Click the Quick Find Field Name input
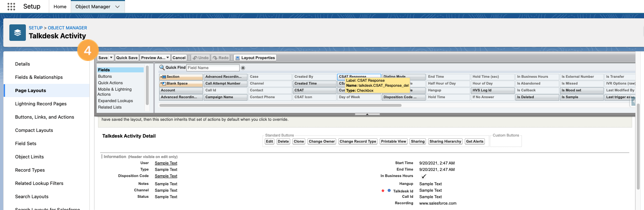Image resolution: width=644 pixels, height=210 pixels. (x=213, y=68)
